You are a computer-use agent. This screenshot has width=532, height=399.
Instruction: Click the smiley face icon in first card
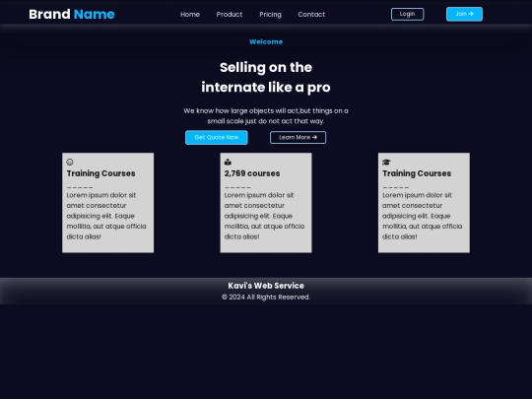point(70,163)
